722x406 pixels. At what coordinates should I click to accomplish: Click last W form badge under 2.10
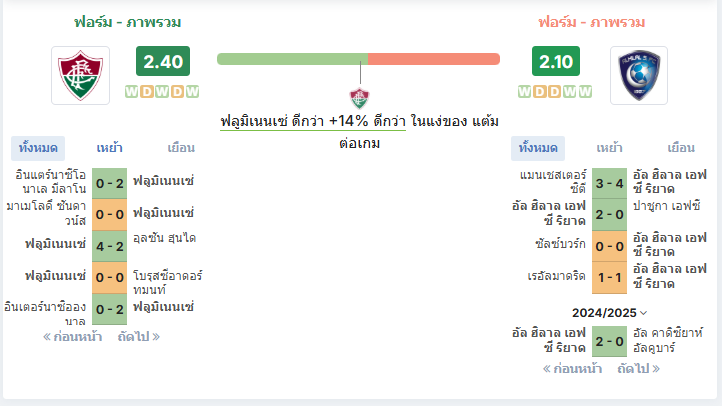click(585, 92)
